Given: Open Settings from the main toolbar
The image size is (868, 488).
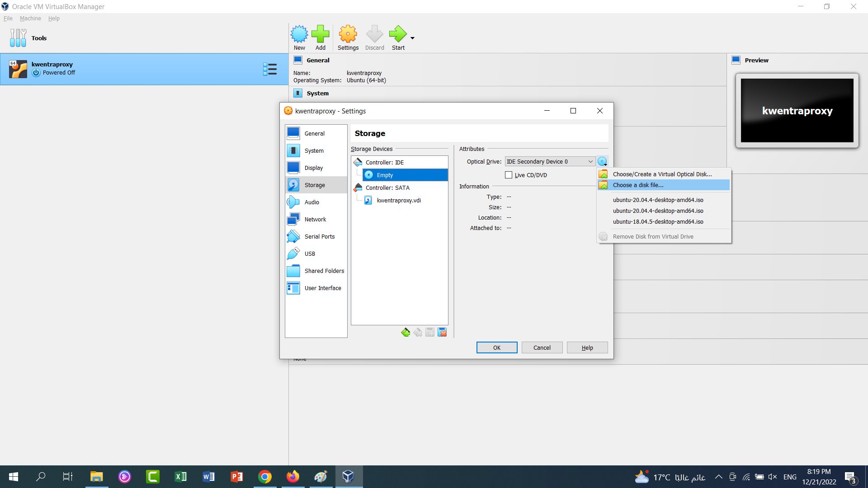Looking at the screenshot, I should click(348, 38).
